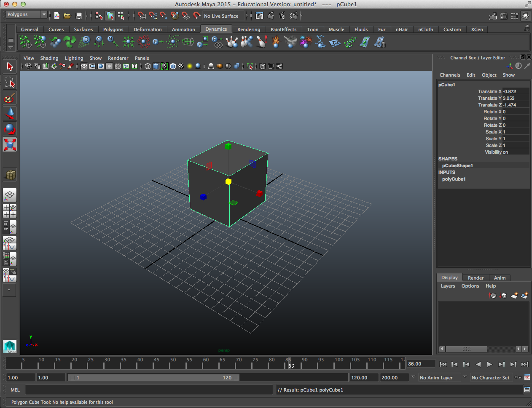Switch to the Rendering shelf tab

pyautogui.click(x=249, y=29)
